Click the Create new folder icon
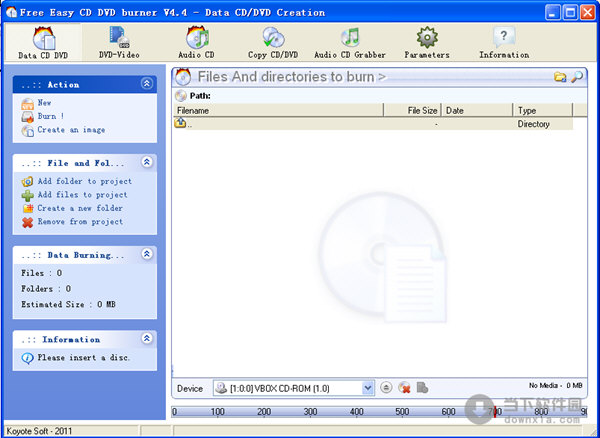Screen dimensions: 600x438 28,208
